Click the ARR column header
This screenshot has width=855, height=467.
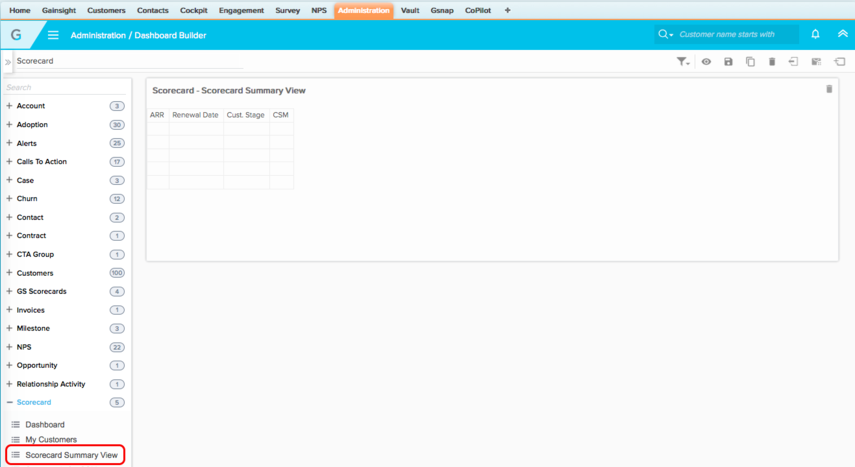click(x=157, y=115)
